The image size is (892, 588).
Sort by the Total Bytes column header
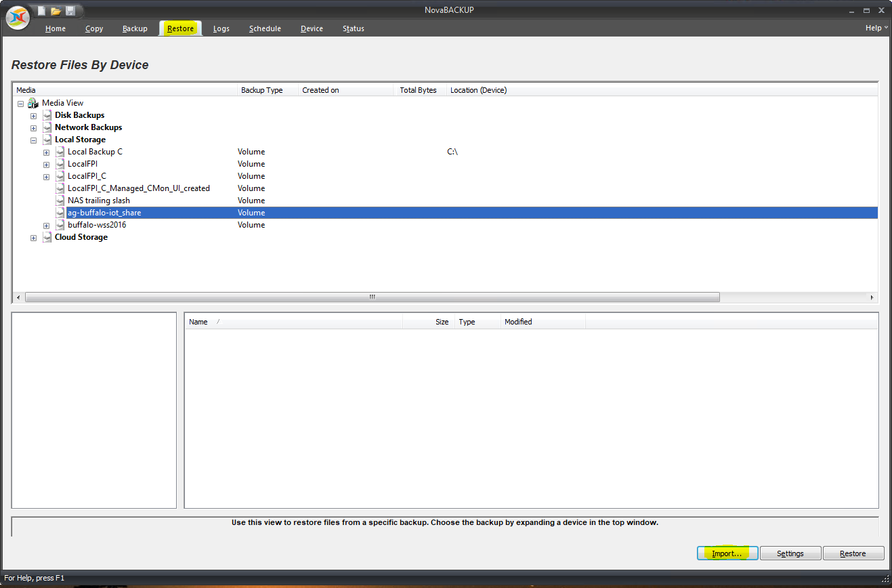[420, 90]
